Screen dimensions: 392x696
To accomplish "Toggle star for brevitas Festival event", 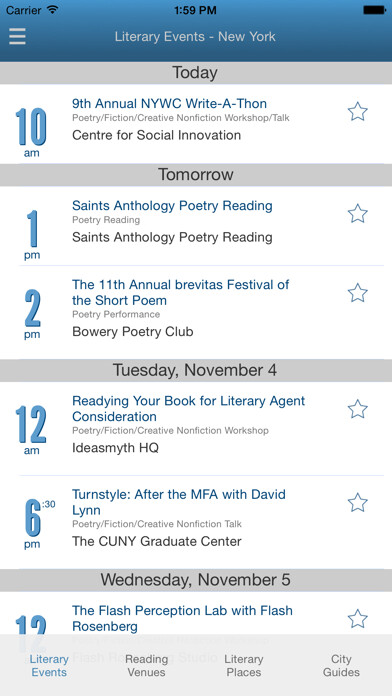I will click(357, 293).
